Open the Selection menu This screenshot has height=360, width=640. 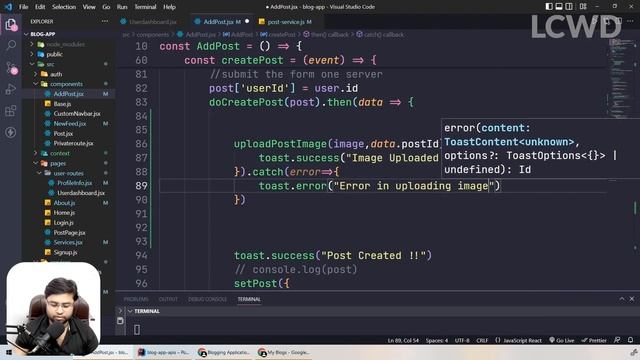coord(64,7)
